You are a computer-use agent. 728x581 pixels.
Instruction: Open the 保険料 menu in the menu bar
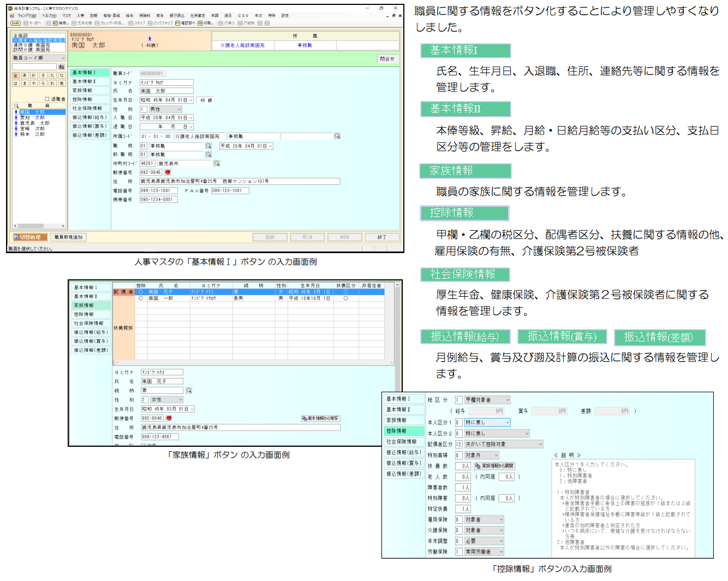pos(145,16)
